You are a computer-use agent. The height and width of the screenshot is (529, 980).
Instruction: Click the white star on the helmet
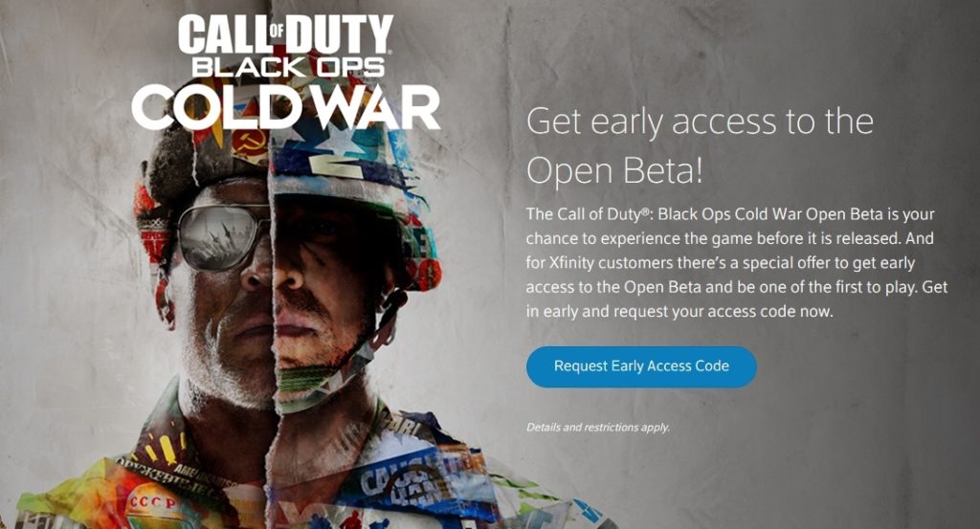tap(342, 142)
